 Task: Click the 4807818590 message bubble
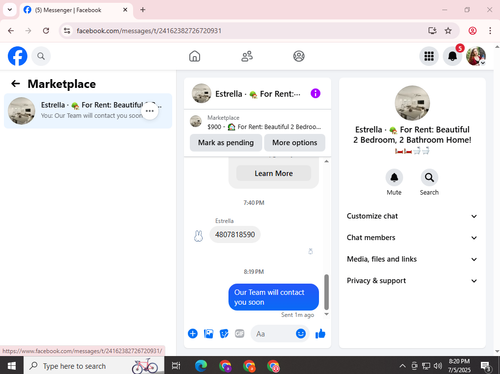pyautogui.click(x=235, y=234)
